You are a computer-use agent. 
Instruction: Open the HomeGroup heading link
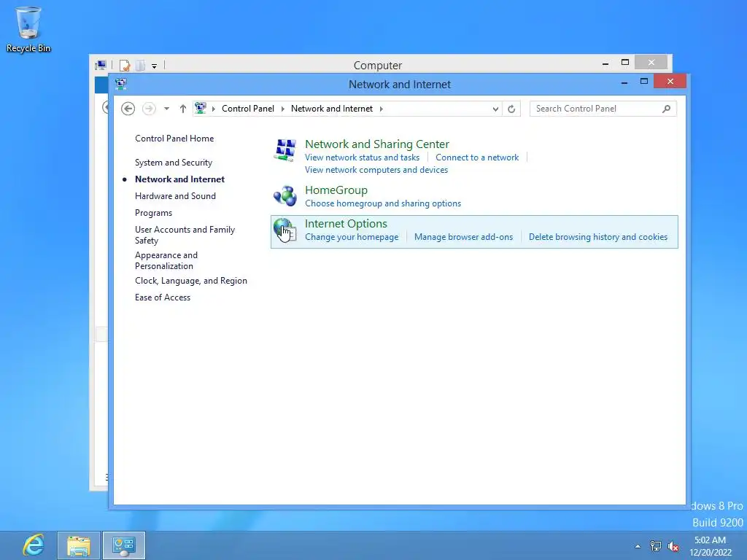pyautogui.click(x=336, y=190)
